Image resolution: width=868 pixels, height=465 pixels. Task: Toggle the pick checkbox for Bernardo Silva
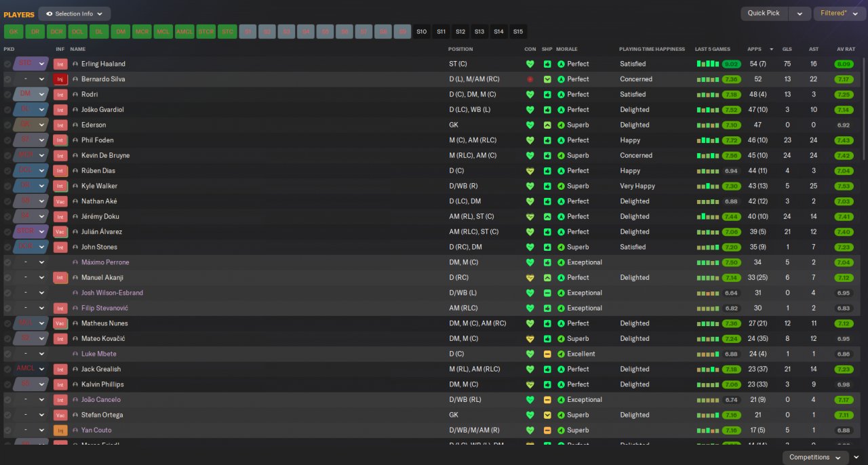pos(7,79)
